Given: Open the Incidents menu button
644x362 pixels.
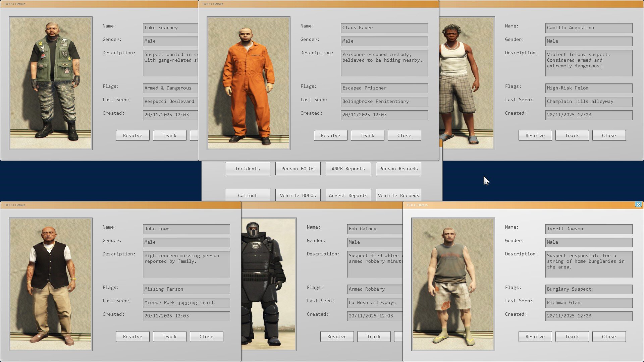Looking at the screenshot, I should point(248,169).
